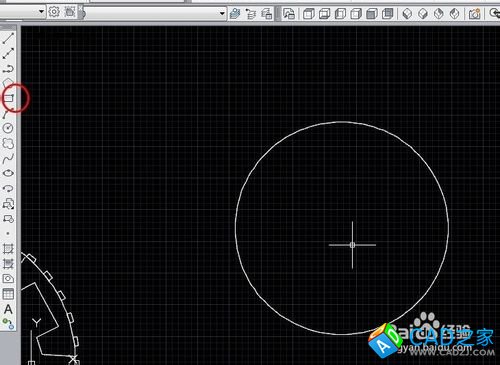Open the Hatch tool
The height and width of the screenshot is (365, 500).
(8, 249)
